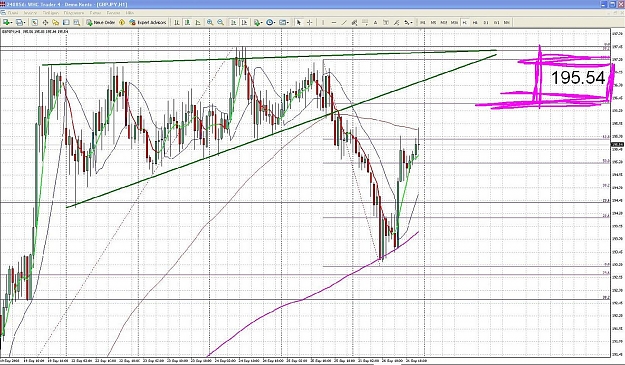Click the chart shift triangle marker
Screen dimensions: 625x365
point(421,30)
